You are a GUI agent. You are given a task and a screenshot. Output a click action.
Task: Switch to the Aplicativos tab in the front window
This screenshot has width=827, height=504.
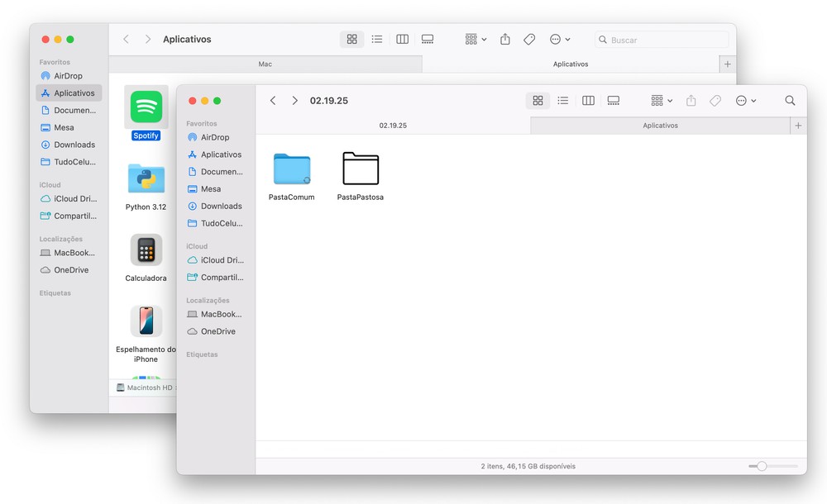660,126
